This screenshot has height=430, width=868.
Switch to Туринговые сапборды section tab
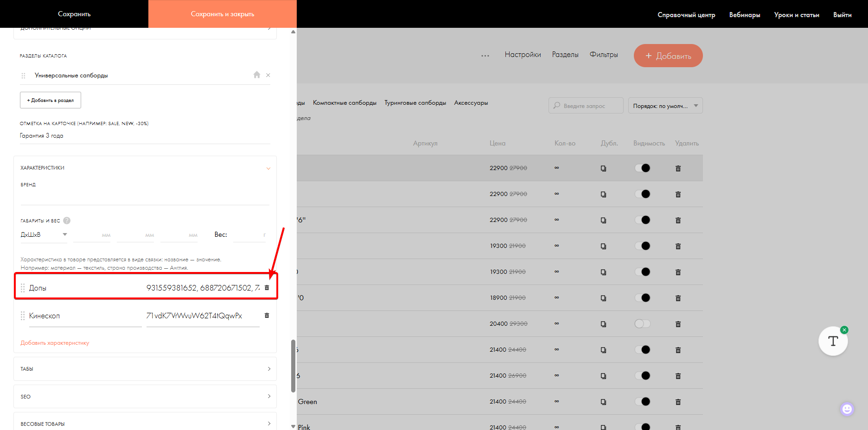coord(415,103)
